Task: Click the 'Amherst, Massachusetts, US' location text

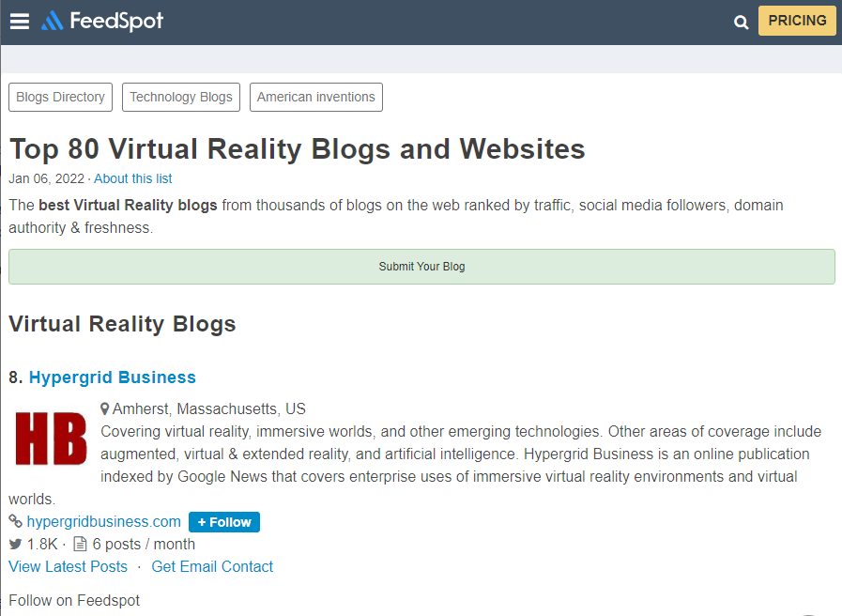Action: [x=209, y=409]
